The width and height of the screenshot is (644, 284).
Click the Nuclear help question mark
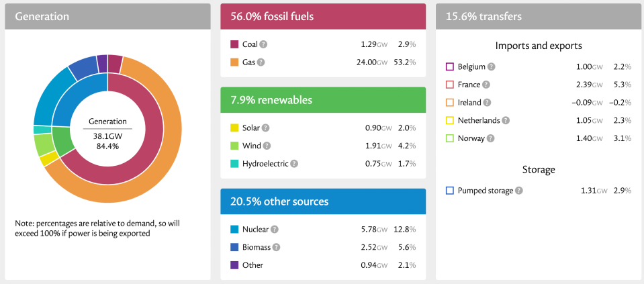point(274,229)
